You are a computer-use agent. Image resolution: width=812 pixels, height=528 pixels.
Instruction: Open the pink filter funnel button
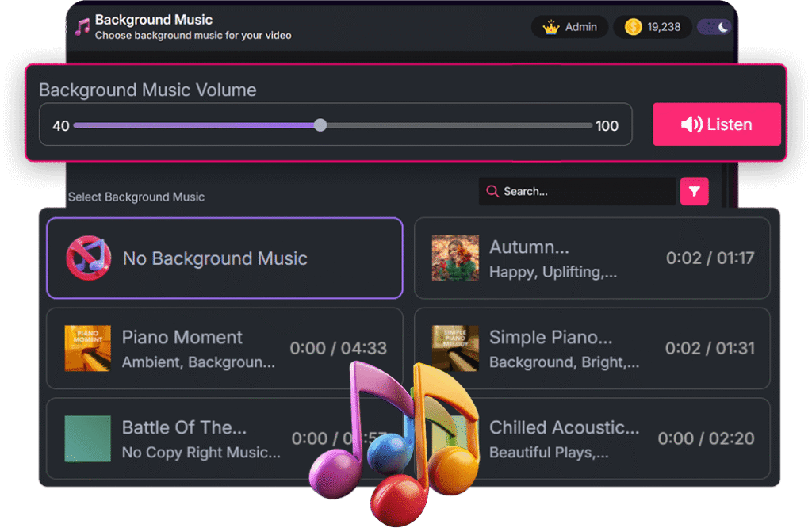click(694, 191)
